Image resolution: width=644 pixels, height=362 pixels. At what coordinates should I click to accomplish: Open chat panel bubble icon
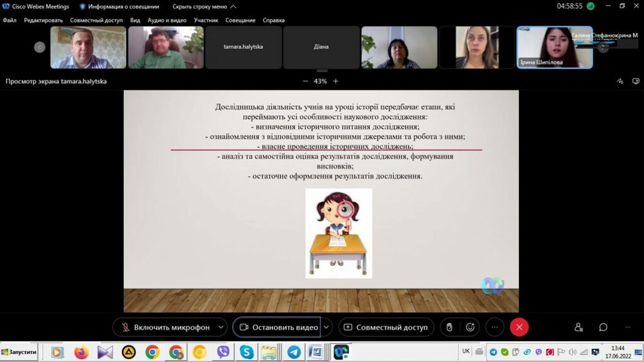(603, 327)
